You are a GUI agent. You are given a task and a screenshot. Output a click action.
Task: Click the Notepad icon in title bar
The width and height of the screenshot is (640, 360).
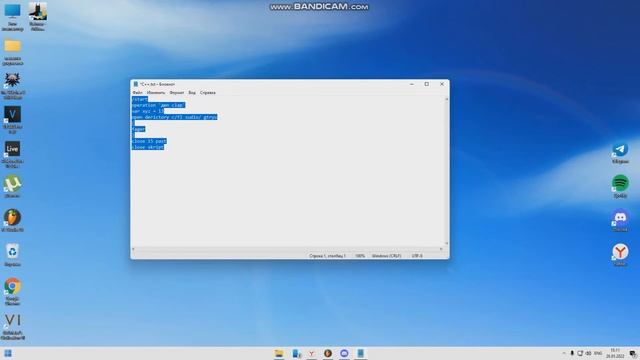tap(136, 84)
